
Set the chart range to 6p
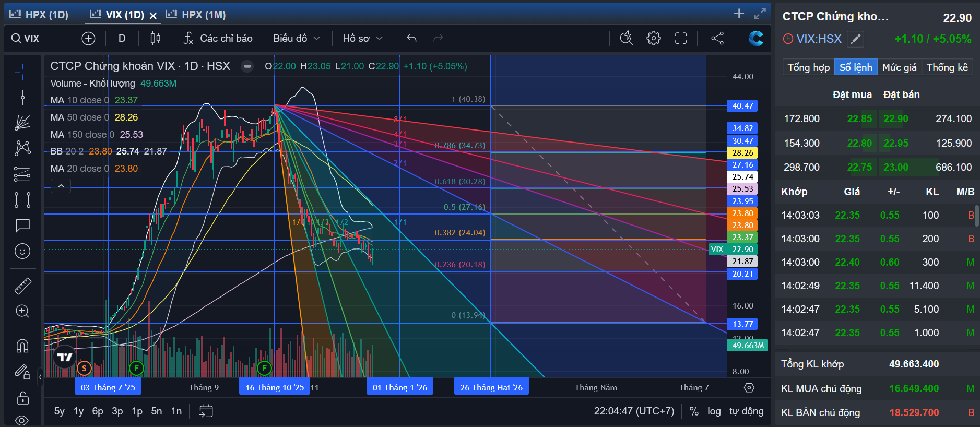[98, 411]
